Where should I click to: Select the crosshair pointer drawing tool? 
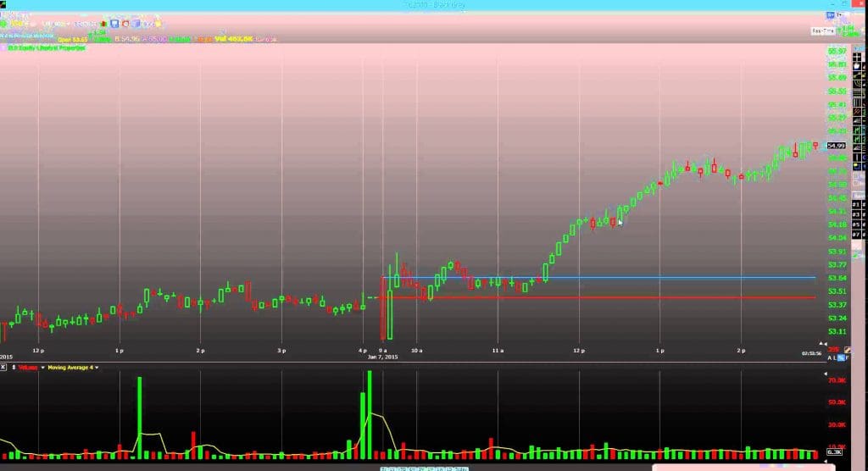coord(857,56)
